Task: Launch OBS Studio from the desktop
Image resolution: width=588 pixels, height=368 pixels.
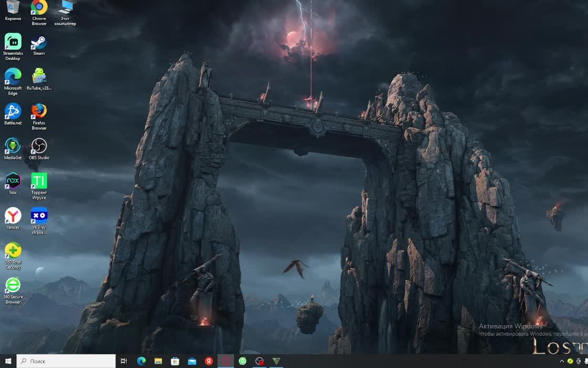Action: [39, 149]
